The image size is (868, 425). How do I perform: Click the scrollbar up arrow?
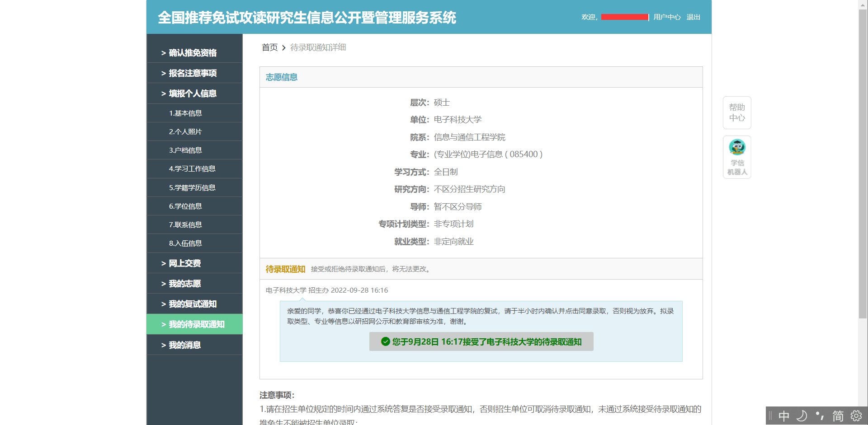[x=863, y=5]
